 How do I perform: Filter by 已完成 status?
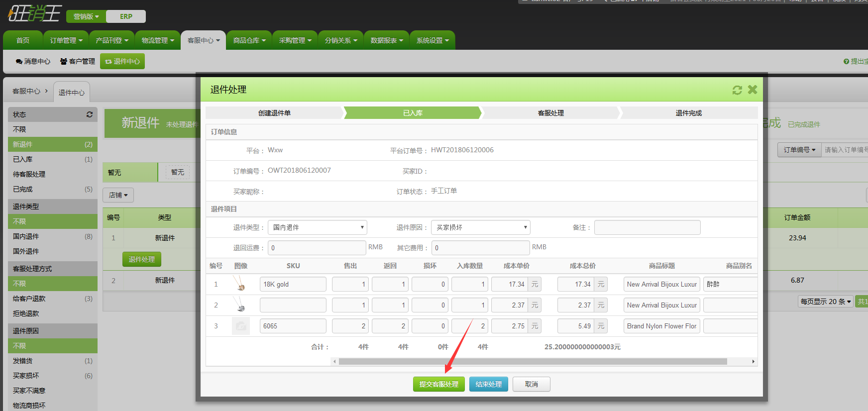(x=53, y=189)
